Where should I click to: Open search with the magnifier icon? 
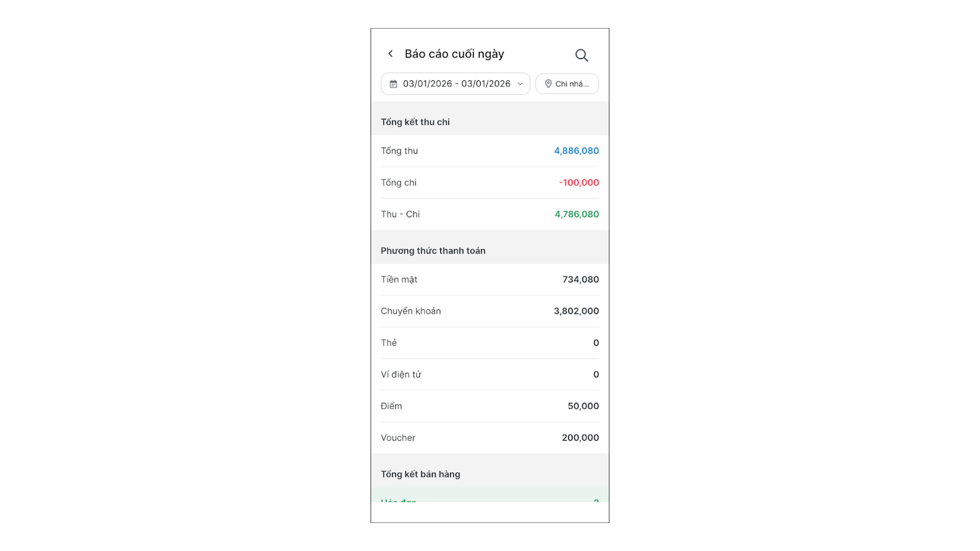click(x=581, y=55)
